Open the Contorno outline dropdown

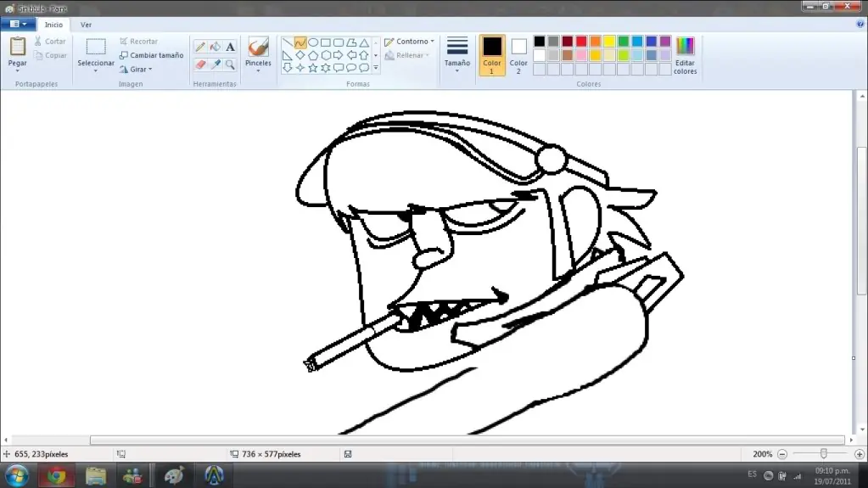410,42
